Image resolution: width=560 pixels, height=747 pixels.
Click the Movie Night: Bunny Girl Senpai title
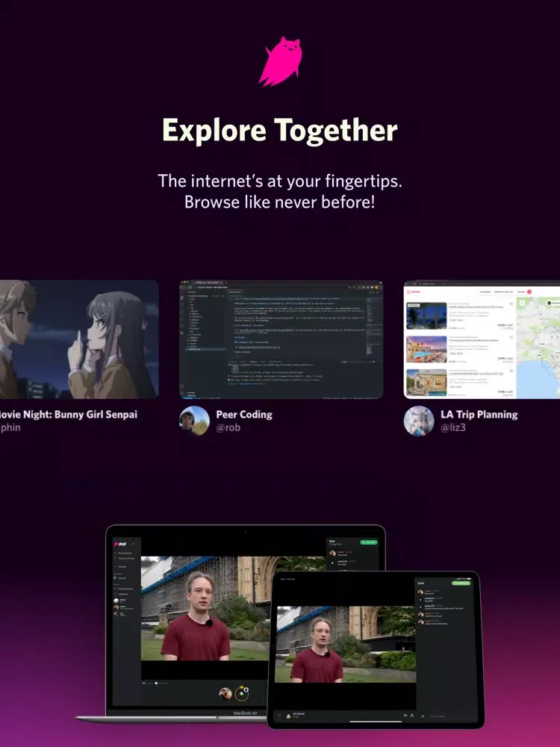pos(69,415)
